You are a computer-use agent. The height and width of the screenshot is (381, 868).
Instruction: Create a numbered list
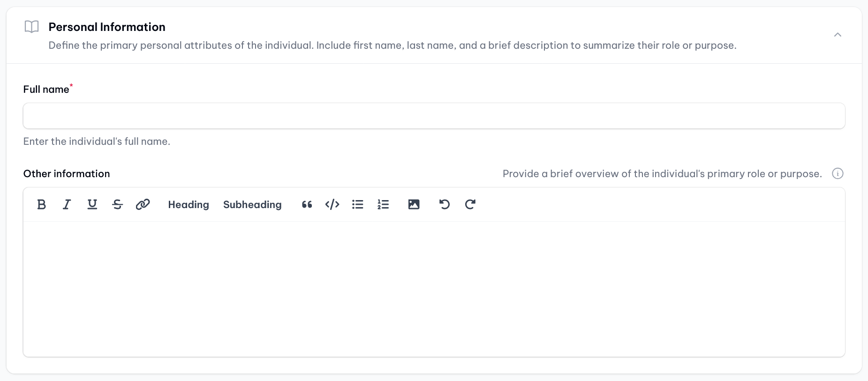pos(383,204)
